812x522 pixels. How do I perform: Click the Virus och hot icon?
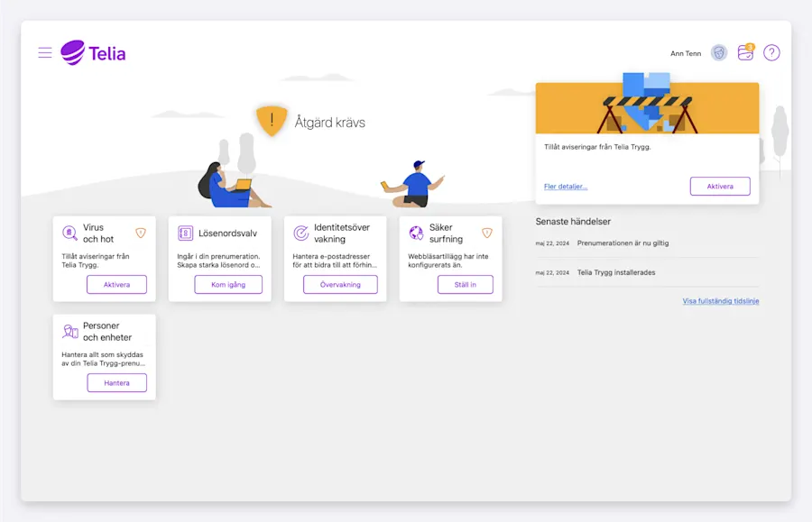click(x=70, y=234)
